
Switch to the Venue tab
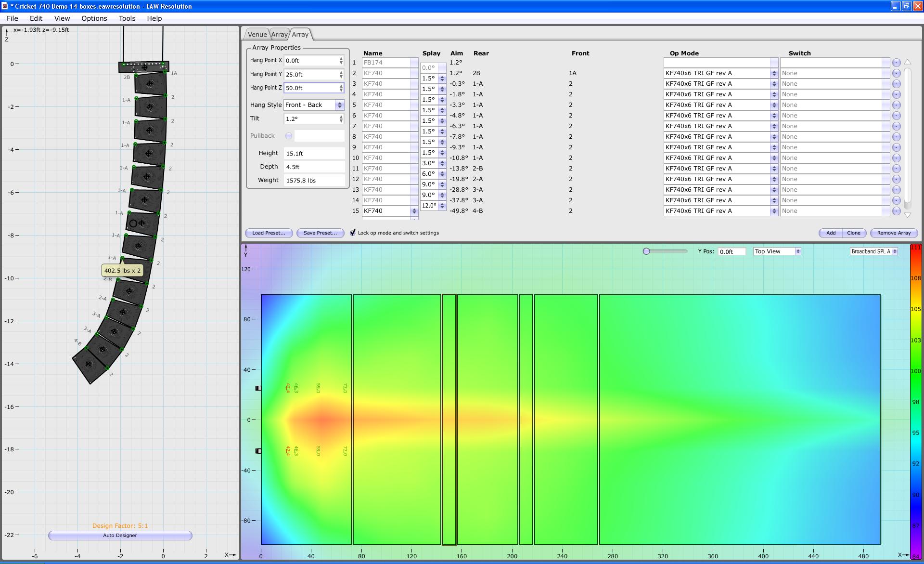click(257, 34)
